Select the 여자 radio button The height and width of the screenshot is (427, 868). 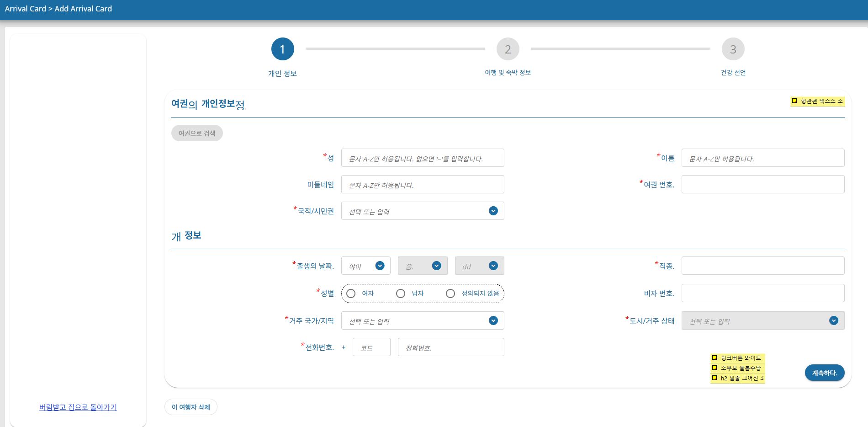(351, 294)
